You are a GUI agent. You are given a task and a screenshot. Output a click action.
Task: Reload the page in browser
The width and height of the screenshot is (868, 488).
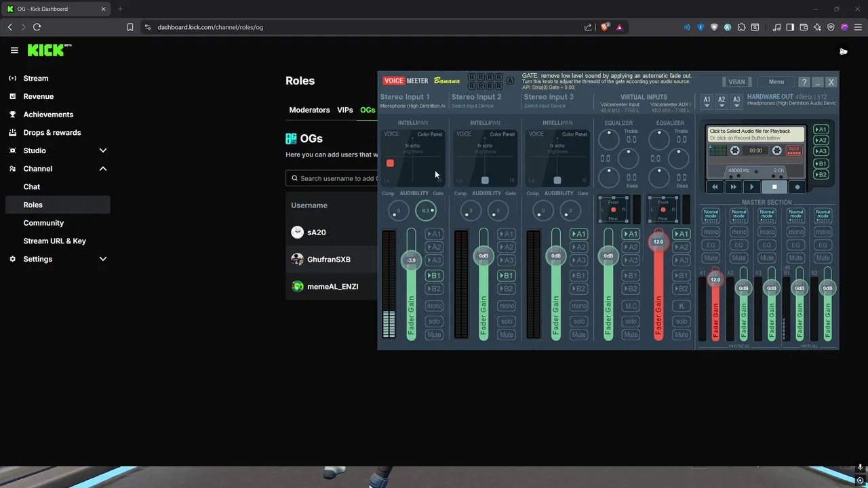coord(37,27)
